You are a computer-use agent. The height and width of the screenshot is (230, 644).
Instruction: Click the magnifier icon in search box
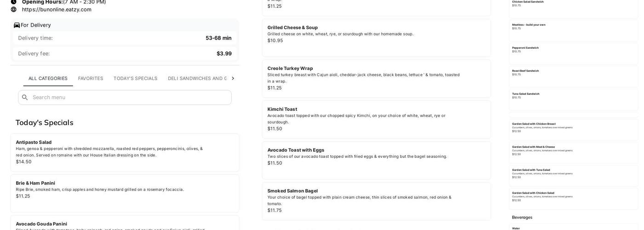tap(25, 98)
